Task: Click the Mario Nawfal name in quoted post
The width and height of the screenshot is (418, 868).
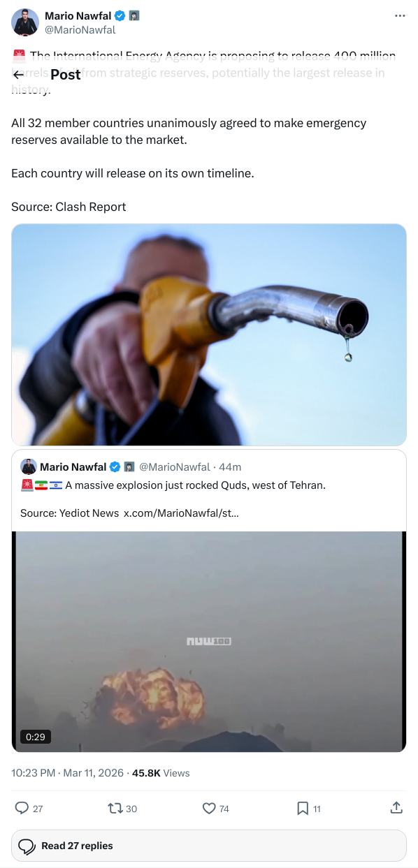Action: tap(73, 466)
